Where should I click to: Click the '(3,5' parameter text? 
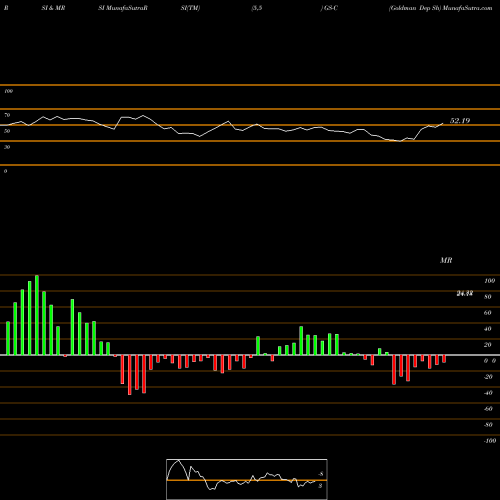click(257, 8)
